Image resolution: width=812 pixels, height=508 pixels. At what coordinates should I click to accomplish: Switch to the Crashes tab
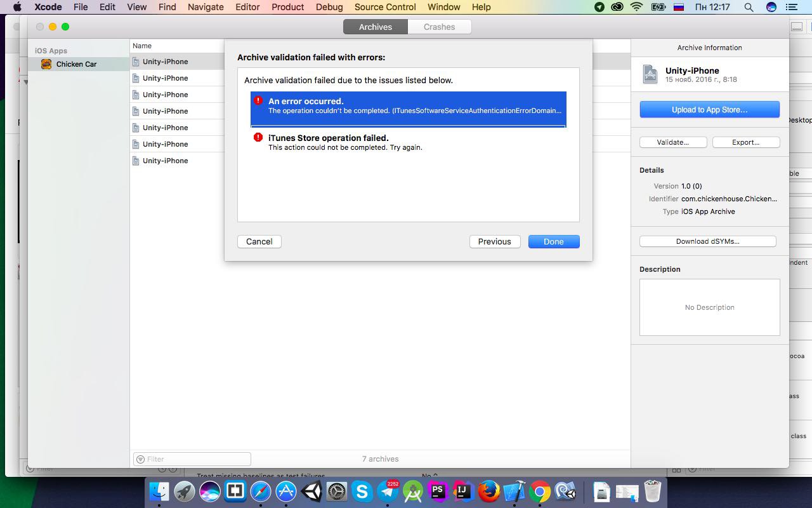click(x=440, y=27)
